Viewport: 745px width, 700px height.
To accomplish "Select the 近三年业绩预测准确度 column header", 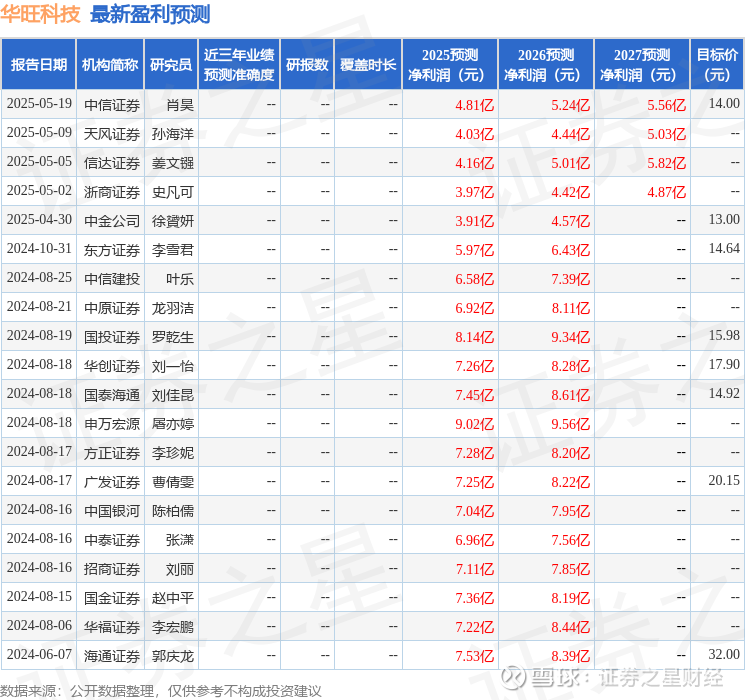I will [x=239, y=65].
